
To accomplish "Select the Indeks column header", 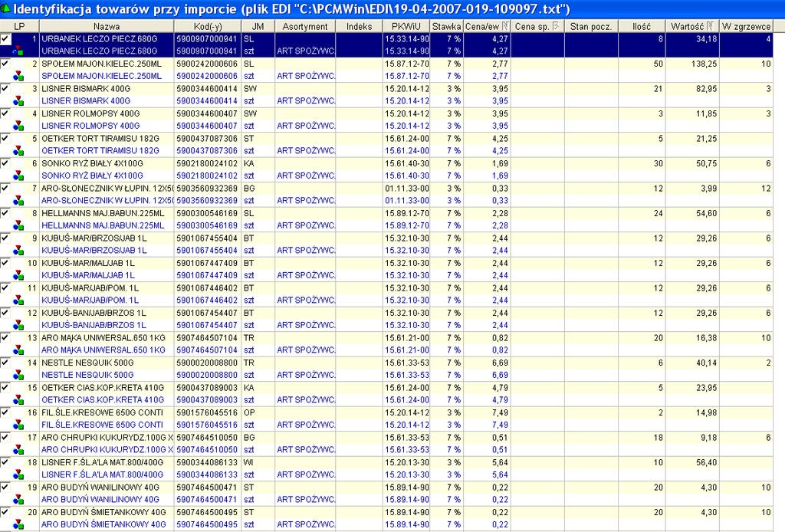I will [x=359, y=27].
